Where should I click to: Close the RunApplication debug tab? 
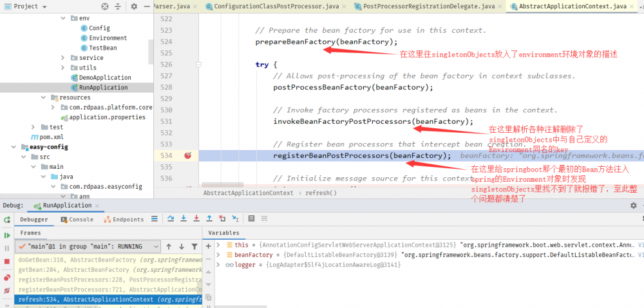point(97,206)
